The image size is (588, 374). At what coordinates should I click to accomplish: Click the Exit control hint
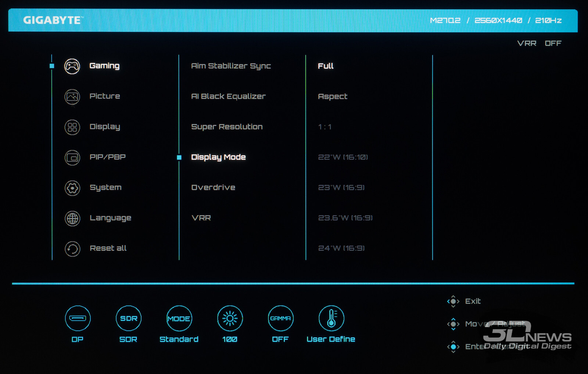[x=472, y=301]
